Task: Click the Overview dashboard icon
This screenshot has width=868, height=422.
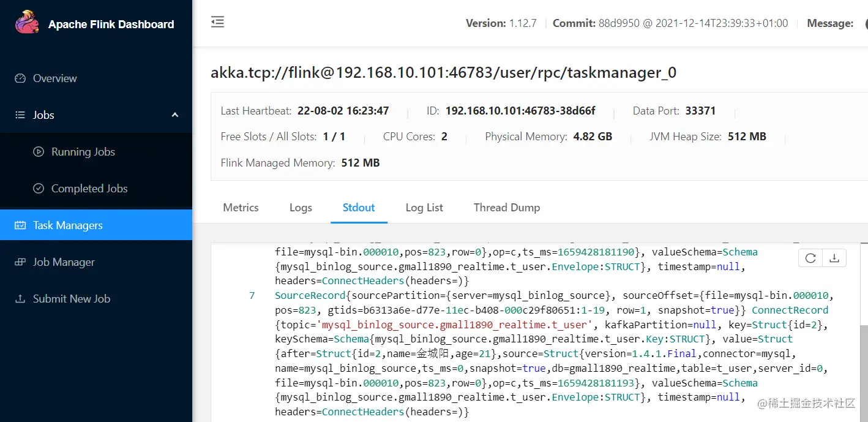Action: tap(20, 78)
